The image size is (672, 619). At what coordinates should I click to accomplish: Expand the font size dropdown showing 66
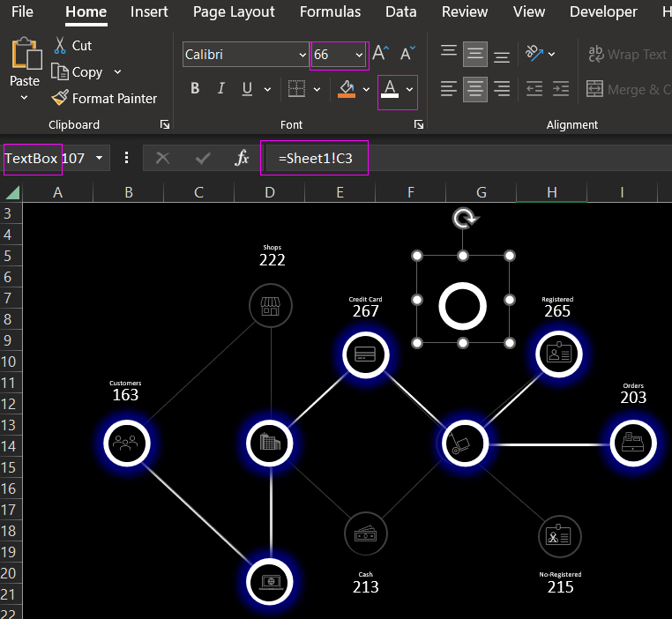tap(359, 55)
